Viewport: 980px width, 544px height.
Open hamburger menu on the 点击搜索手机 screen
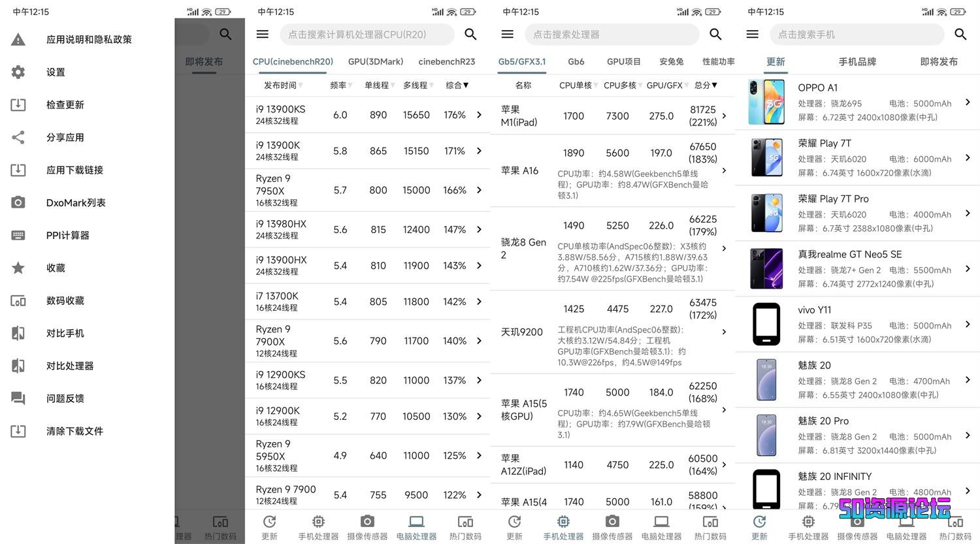[x=753, y=34]
